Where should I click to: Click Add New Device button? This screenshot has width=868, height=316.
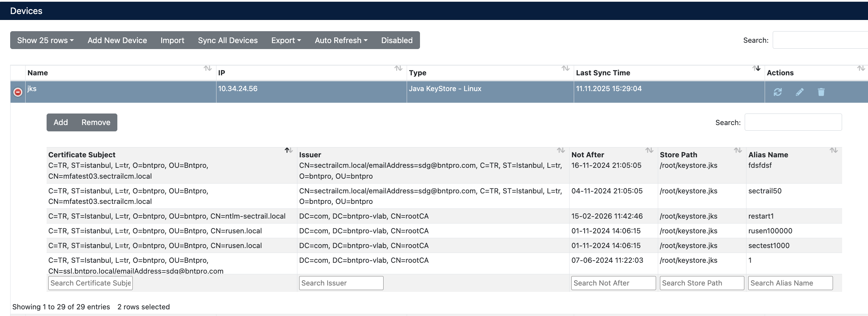[117, 40]
